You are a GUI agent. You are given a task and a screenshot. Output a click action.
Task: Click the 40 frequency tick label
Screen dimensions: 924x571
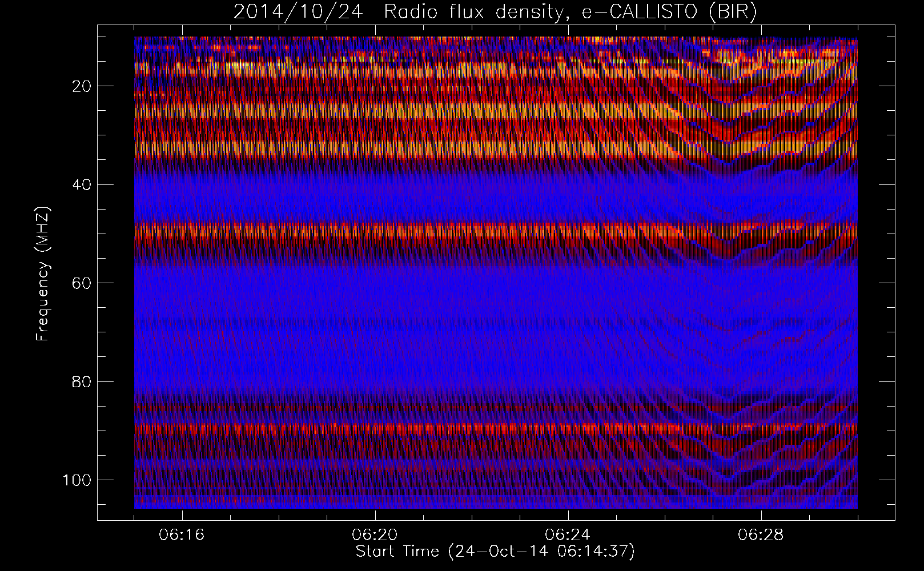pyautogui.click(x=82, y=185)
